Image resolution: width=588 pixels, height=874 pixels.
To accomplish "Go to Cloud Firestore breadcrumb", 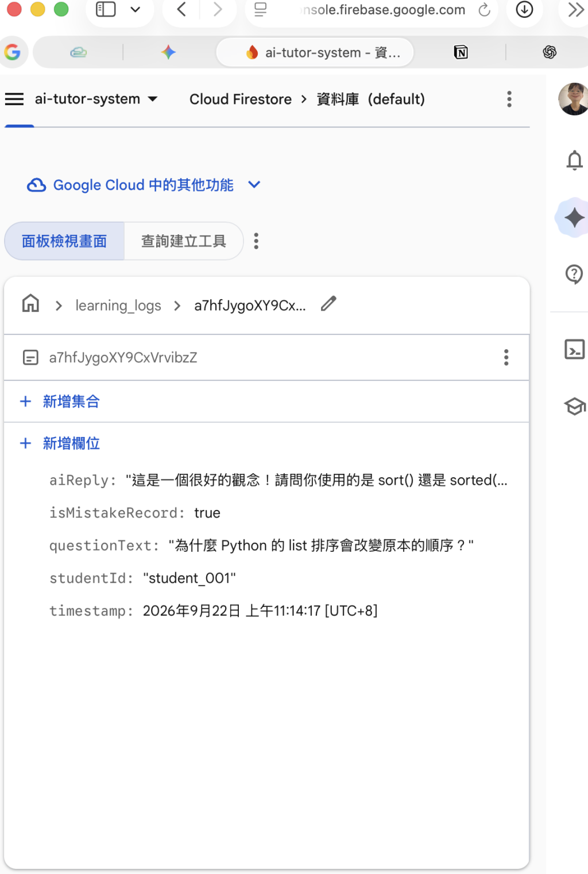I will (x=241, y=99).
